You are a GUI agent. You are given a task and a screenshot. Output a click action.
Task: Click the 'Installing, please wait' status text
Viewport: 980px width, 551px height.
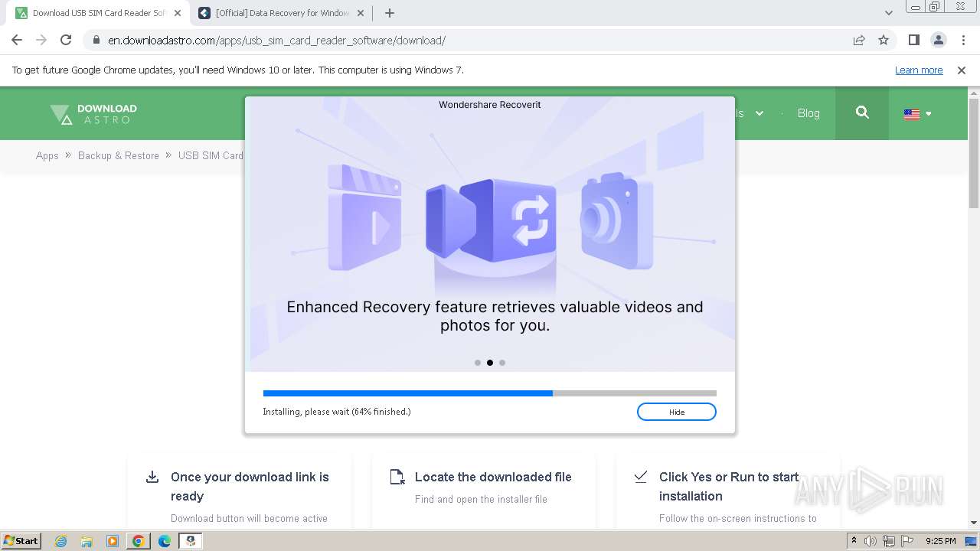[x=337, y=412]
